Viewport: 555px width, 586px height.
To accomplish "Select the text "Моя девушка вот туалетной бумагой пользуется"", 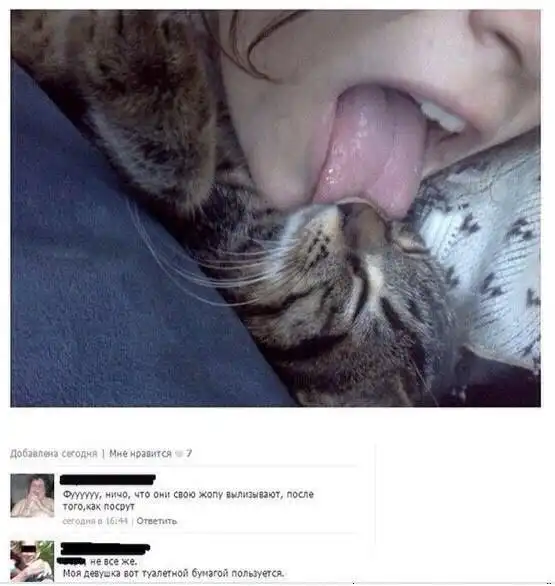I will (x=173, y=573).
